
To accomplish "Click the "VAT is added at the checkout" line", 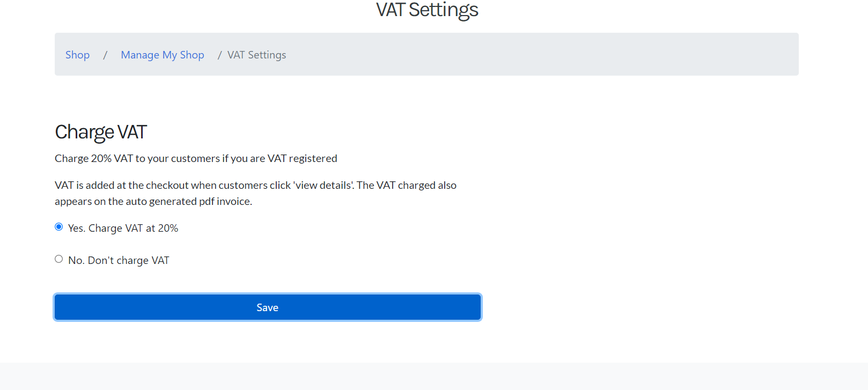I will point(255,185).
